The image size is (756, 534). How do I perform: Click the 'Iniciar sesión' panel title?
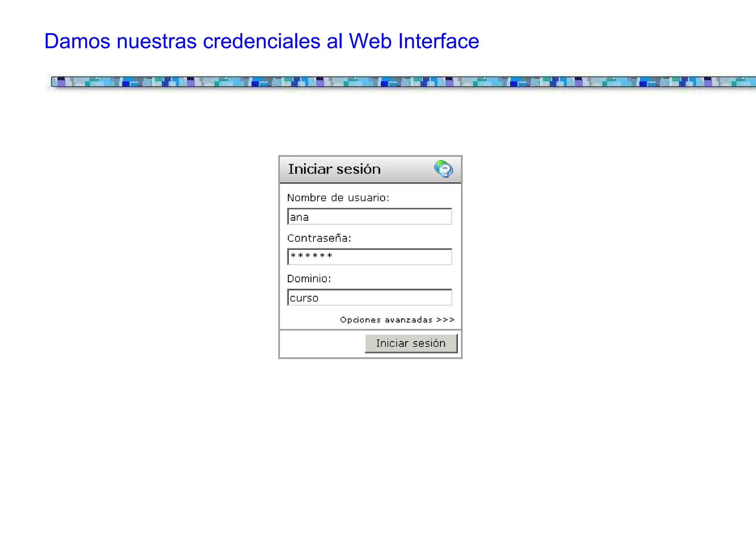coord(334,169)
